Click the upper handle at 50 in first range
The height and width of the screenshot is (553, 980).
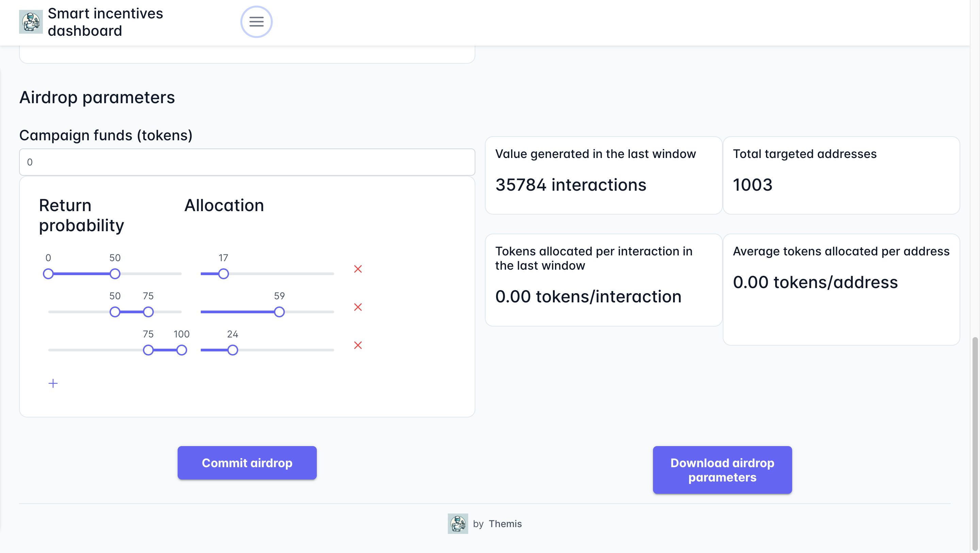(x=115, y=274)
